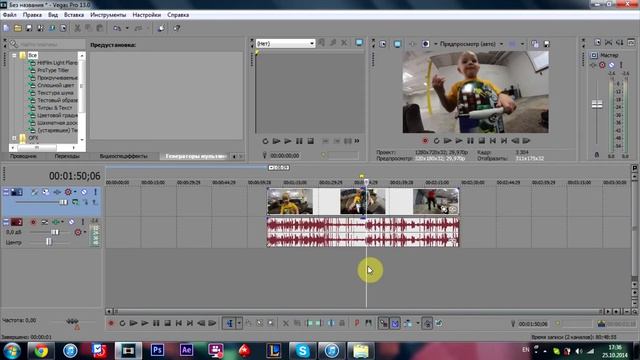
Task: Open Chrome from the Windows taskbar
Action: pos(41,351)
